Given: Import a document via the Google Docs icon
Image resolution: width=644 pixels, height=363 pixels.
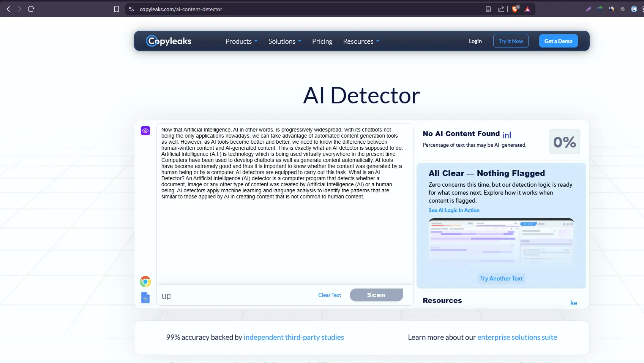Looking at the screenshot, I should coord(145,298).
